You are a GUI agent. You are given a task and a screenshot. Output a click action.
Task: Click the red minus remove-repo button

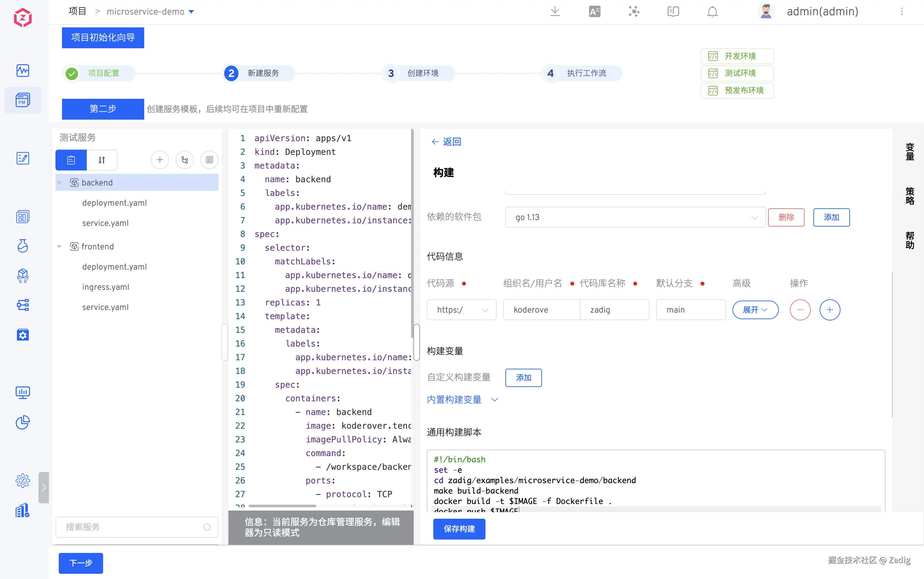pos(800,310)
